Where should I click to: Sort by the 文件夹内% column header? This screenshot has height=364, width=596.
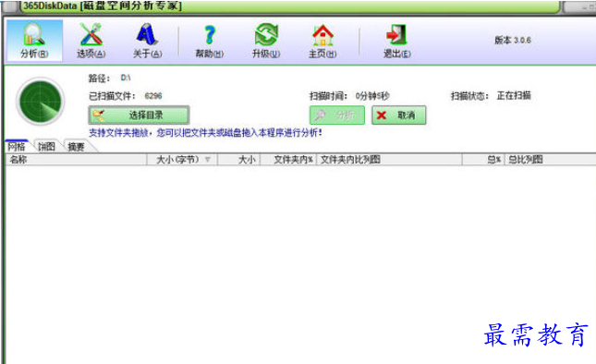pyautogui.click(x=288, y=160)
